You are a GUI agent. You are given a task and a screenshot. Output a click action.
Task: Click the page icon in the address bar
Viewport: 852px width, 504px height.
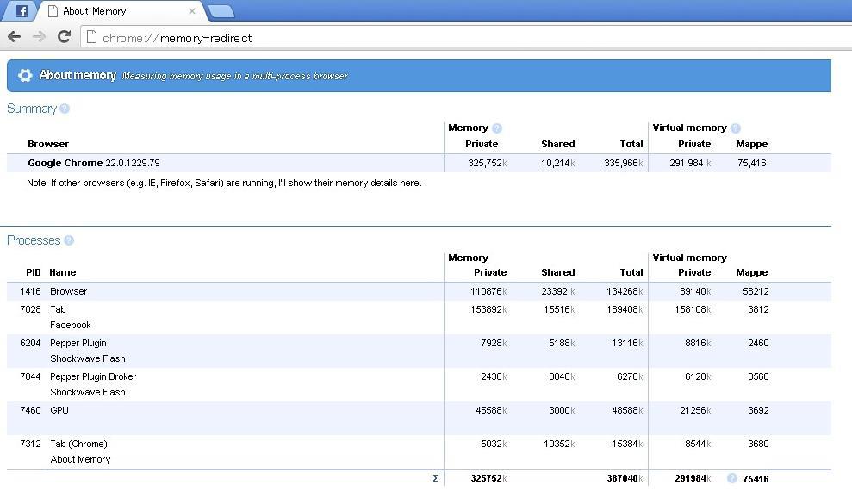91,37
